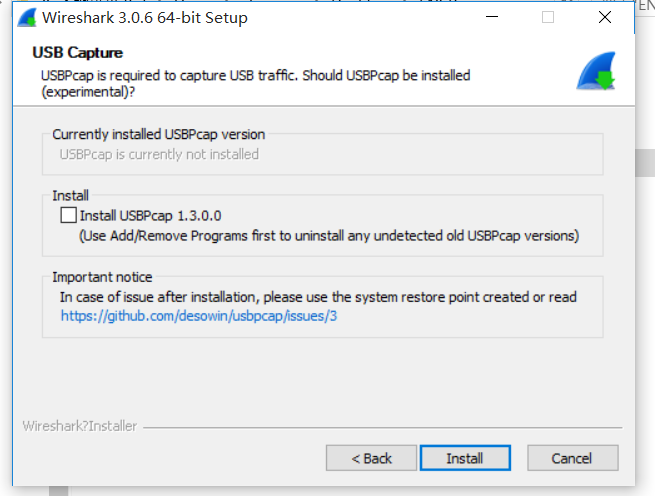Click the Wireshark installer logo in header

pyautogui.click(x=596, y=72)
